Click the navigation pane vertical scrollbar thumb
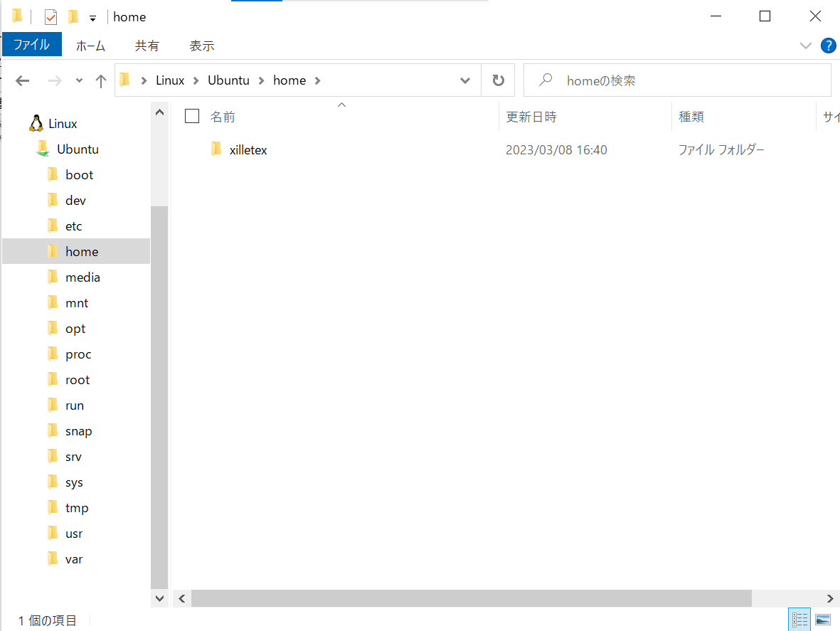This screenshot has width=840, height=631. pyautogui.click(x=159, y=398)
